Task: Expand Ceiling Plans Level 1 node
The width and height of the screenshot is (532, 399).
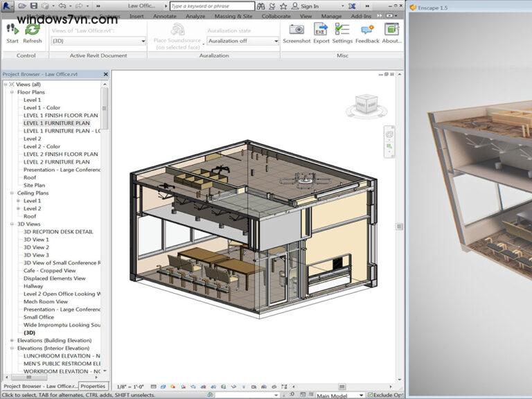Action: pyautogui.click(x=18, y=200)
